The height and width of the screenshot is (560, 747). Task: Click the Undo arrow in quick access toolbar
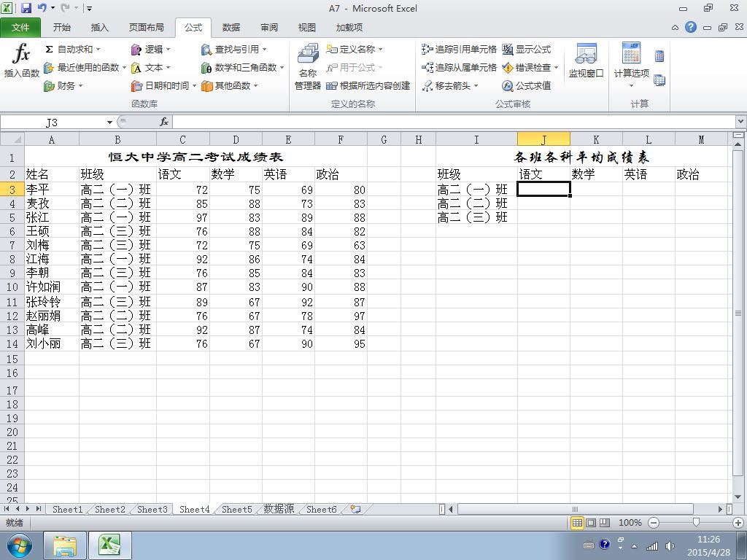42,7
